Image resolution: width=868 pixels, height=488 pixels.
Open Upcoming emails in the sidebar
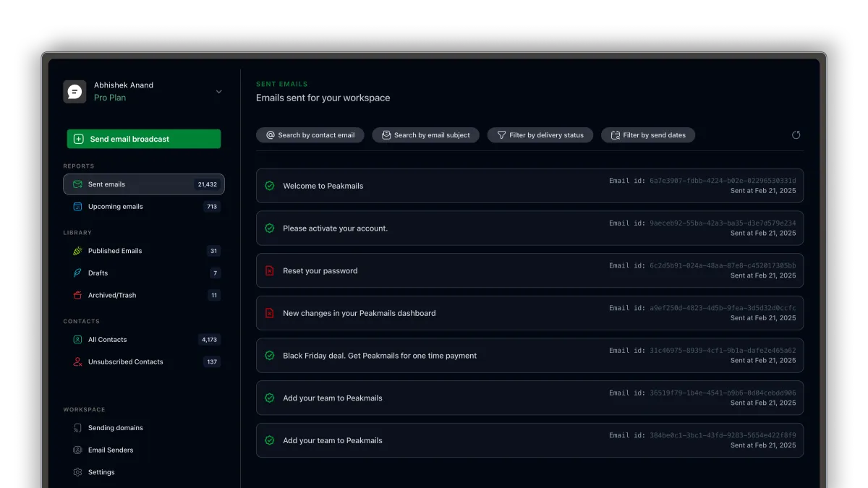coord(144,207)
